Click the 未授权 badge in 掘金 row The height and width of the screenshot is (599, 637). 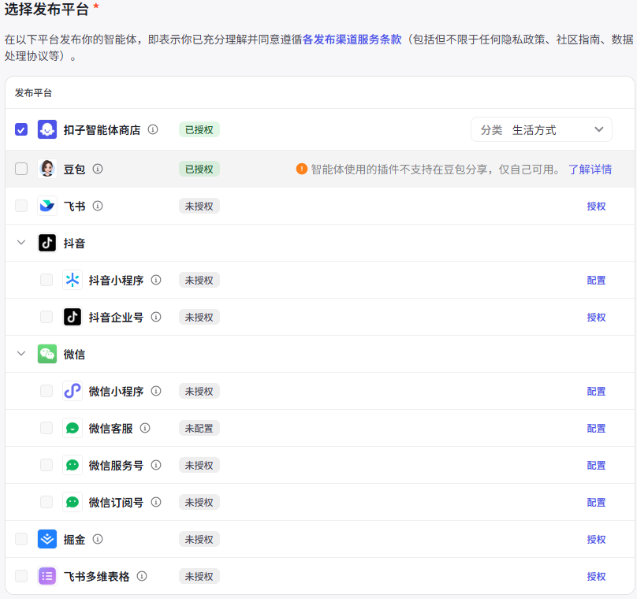coord(199,539)
